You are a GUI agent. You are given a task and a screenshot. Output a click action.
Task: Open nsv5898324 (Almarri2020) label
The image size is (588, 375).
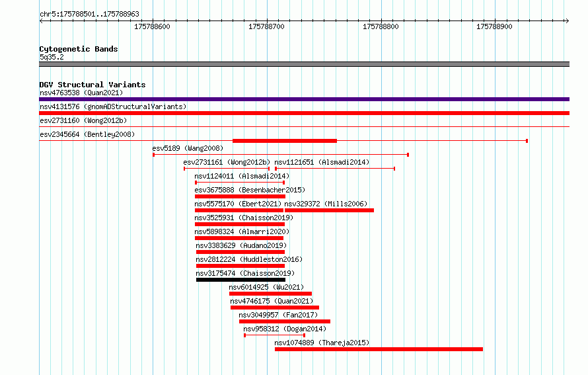click(242, 231)
